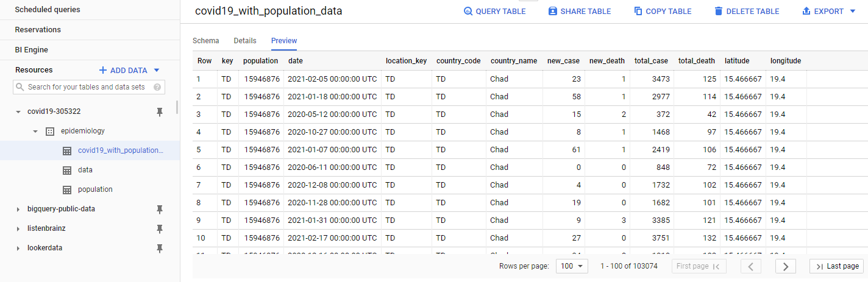Go to the Last page

click(838, 266)
